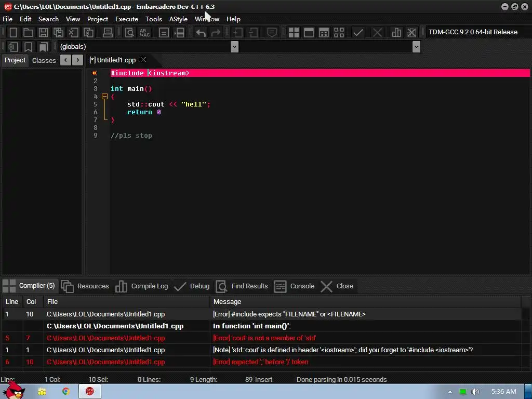The image size is (532, 399).
Task: Click the Redo arrow icon
Action: [x=216, y=33]
